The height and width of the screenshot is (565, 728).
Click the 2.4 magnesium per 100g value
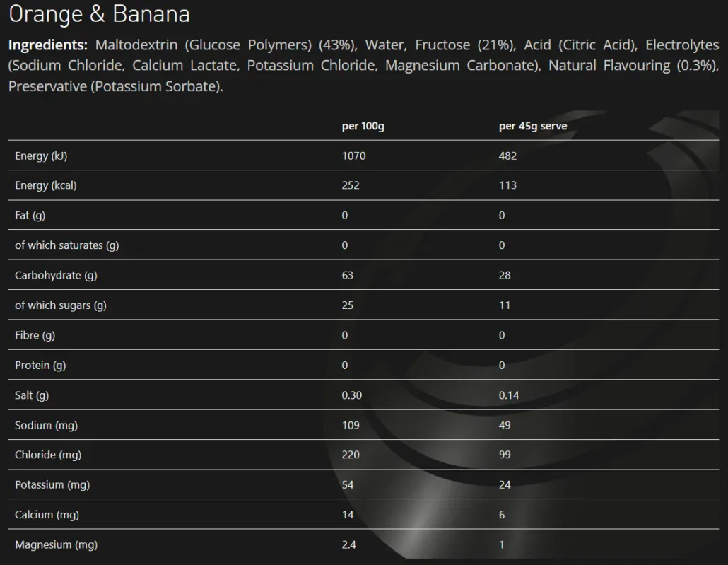click(x=349, y=544)
